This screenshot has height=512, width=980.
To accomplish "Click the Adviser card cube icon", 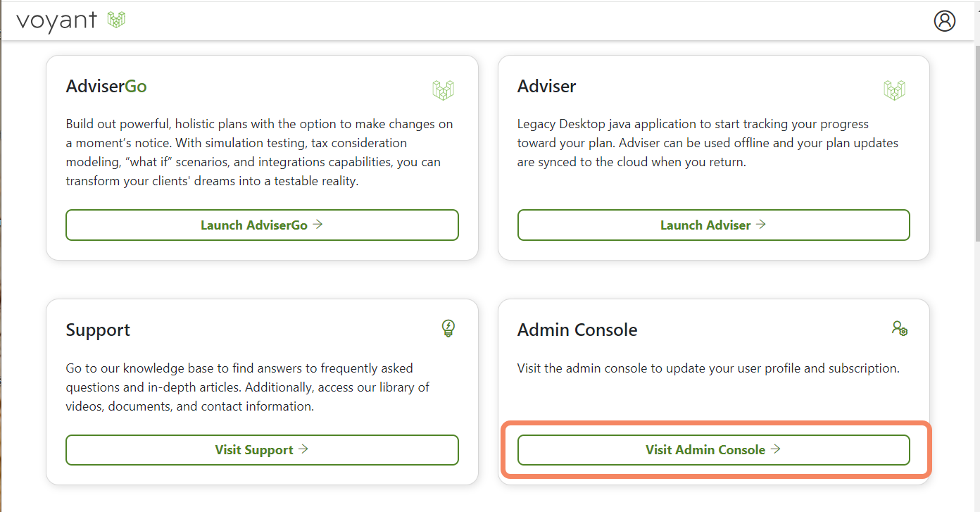I will pyautogui.click(x=895, y=89).
